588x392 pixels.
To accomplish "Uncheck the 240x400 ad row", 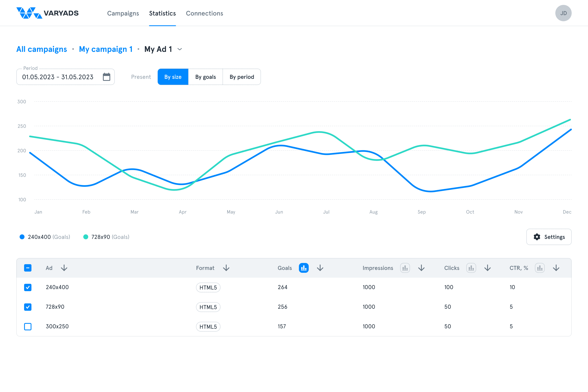I will pyautogui.click(x=28, y=287).
